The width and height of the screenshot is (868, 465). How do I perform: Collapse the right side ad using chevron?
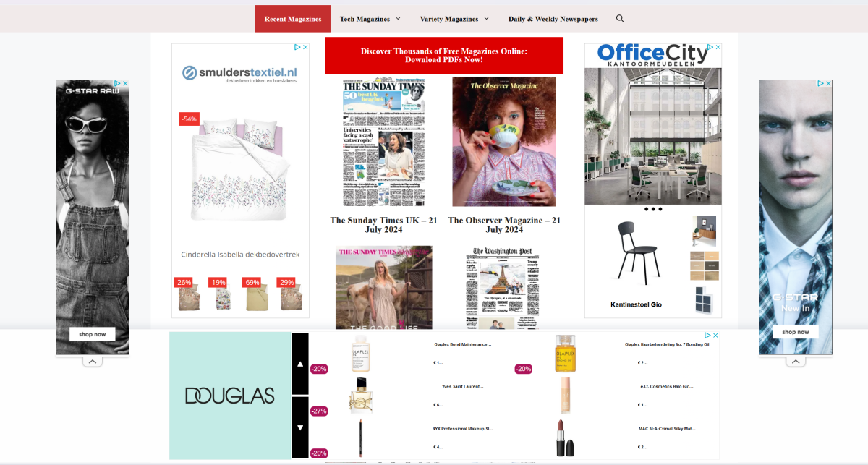point(795,362)
